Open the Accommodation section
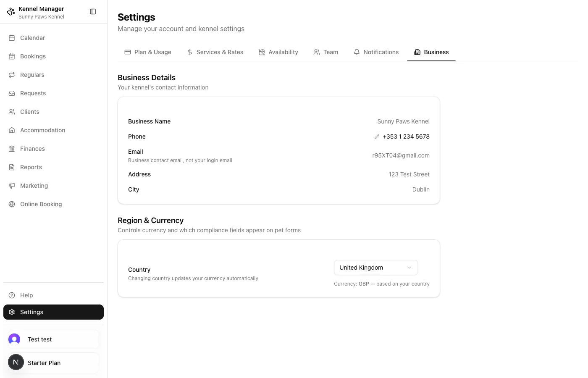This screenshot has width=588, height=378. click(42, 130)
